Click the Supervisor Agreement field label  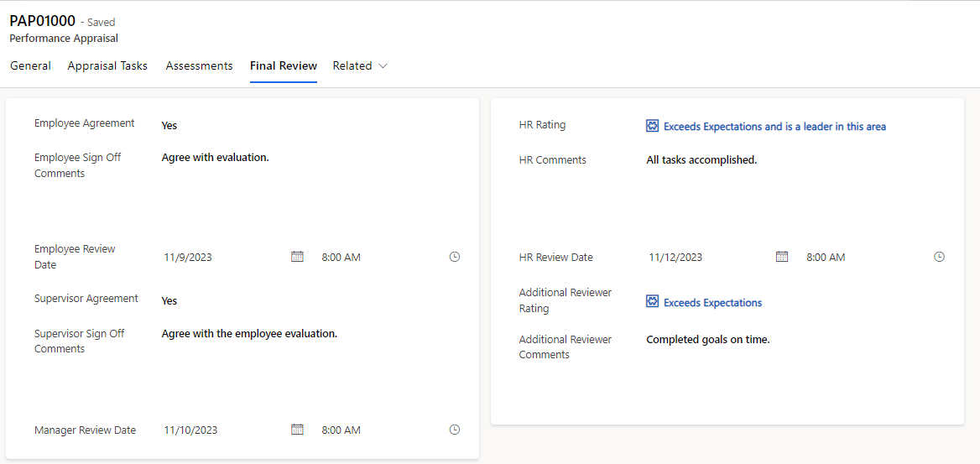86,299
